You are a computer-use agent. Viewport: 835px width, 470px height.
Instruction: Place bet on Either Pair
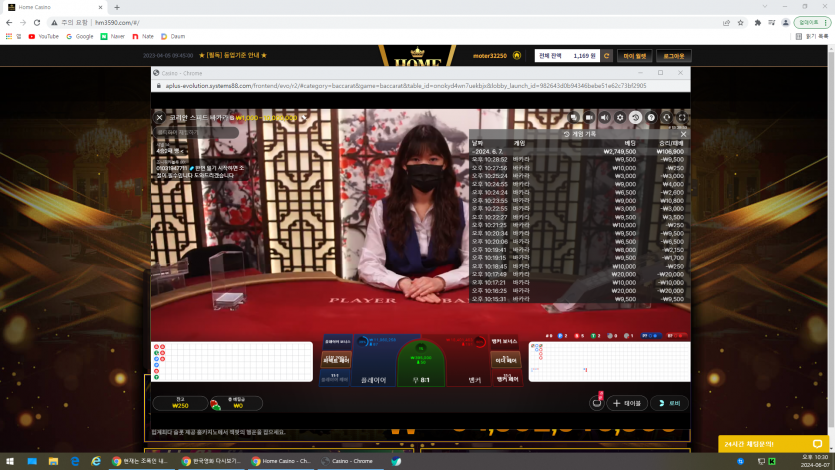point(506,360)
